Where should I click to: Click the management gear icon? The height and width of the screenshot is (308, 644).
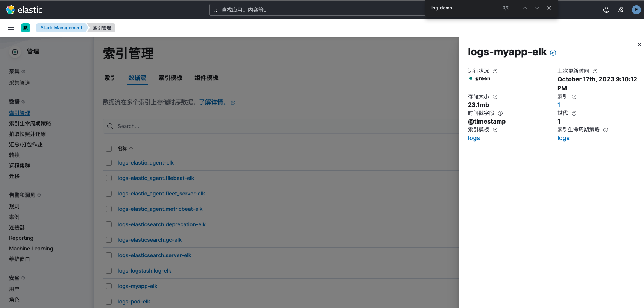[x=15, y=52]
